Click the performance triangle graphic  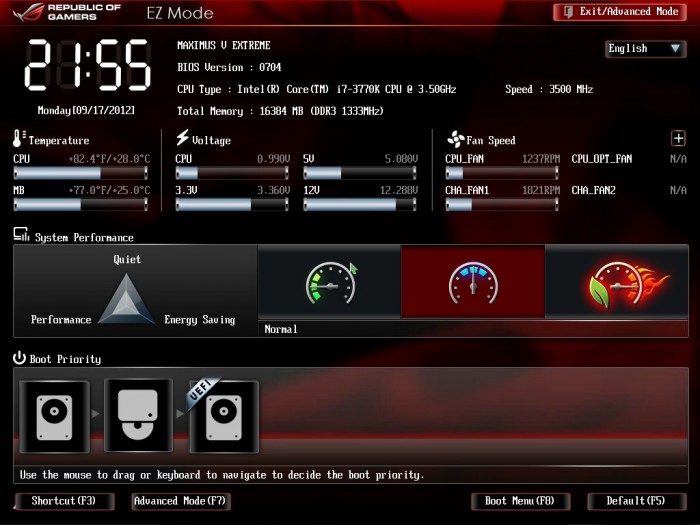(x=126, y=299)
